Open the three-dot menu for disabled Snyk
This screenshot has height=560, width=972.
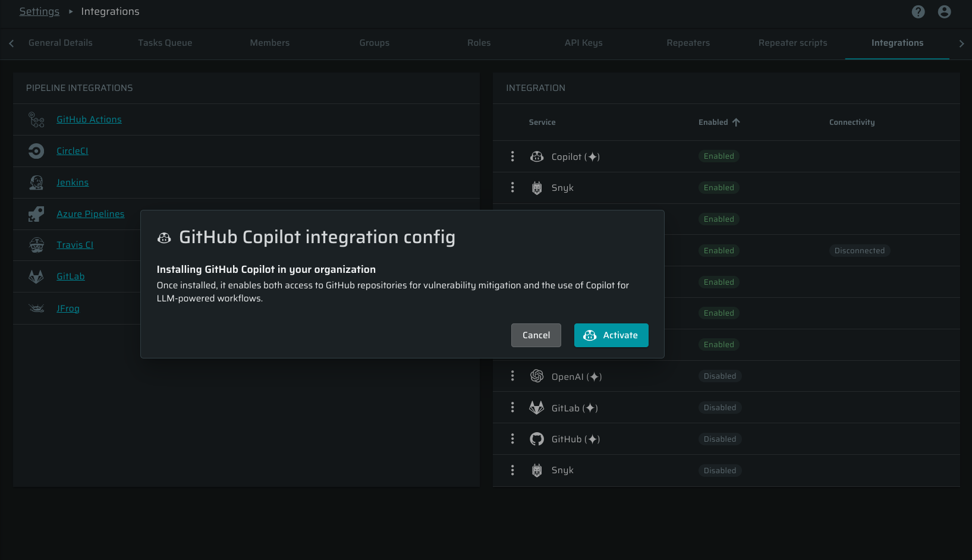tap(512, 470)
